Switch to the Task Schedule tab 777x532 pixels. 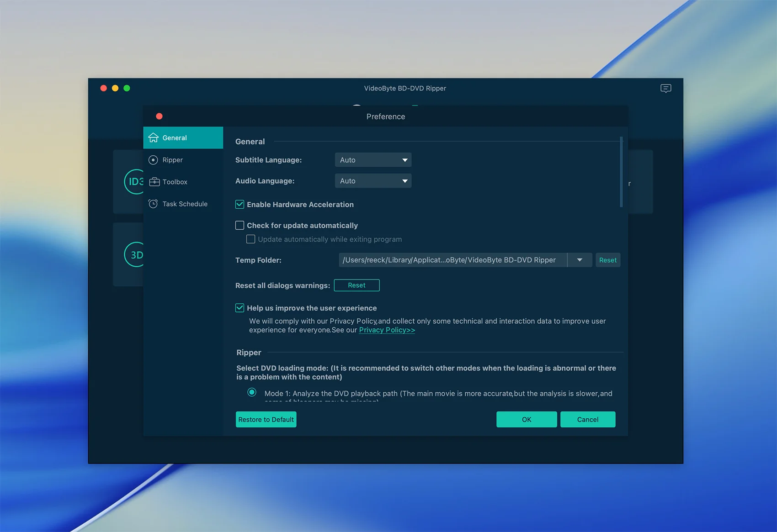click(x=185, y=204)
